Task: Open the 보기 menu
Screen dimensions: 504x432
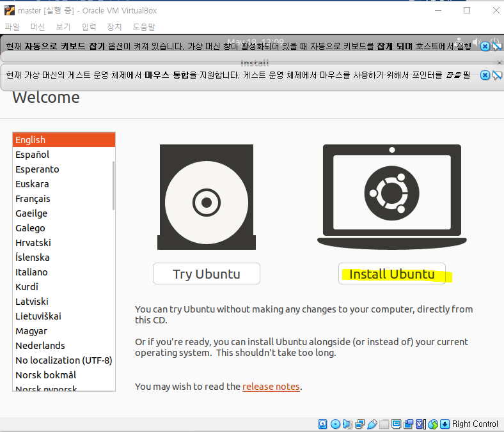Action: point(63,27)
